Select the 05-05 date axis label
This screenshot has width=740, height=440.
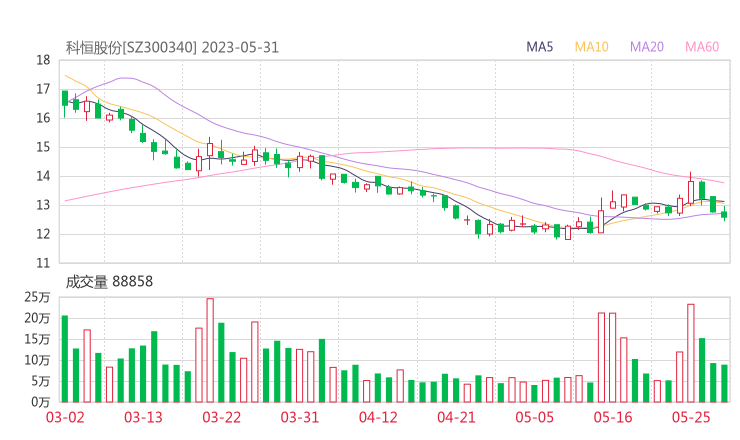pyautogui.click(x=535, y=417)
